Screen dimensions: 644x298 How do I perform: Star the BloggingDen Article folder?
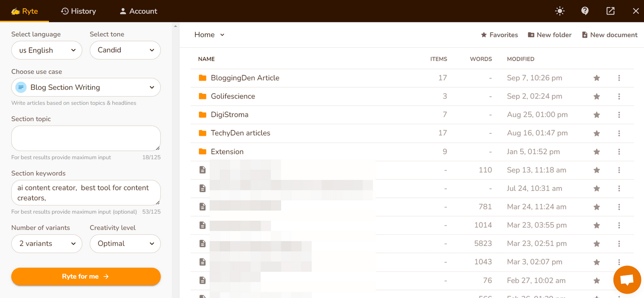[x=596, y=78]
